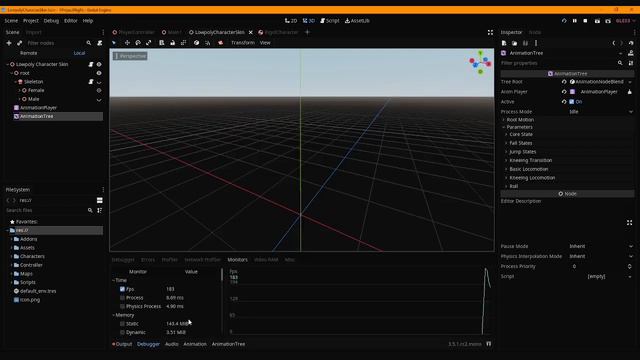Open the Editor menu
The image size is (640, 360).
[71, 20]
